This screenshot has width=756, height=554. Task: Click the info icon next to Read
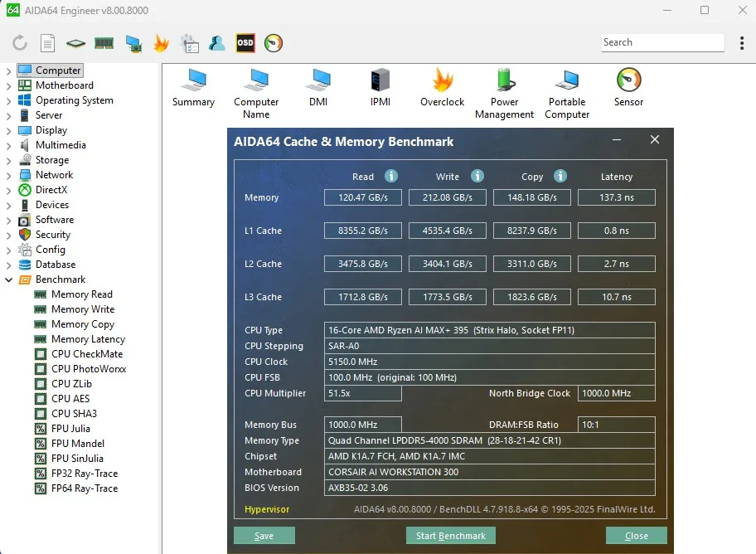(391, 176)
